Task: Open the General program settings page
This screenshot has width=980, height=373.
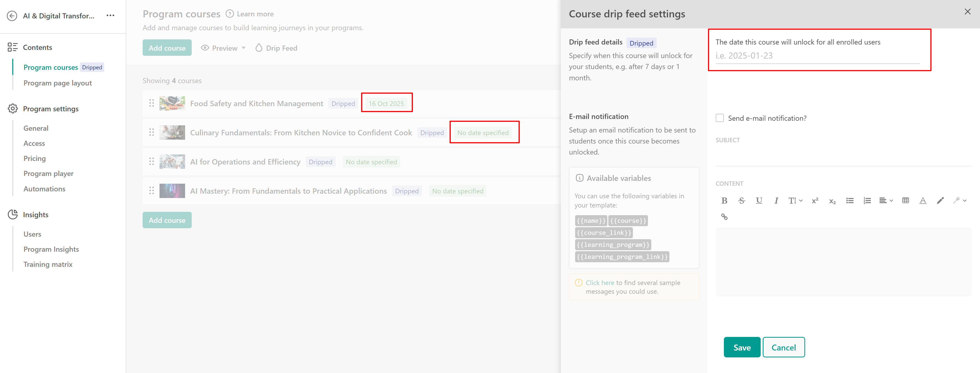Action: click(x=36, y=128)
